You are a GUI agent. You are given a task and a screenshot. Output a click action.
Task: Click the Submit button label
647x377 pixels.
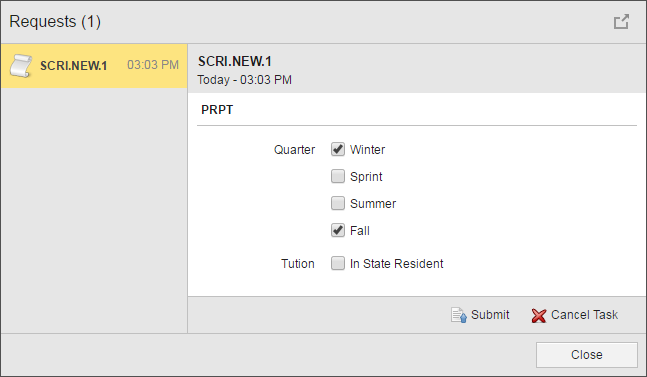click(490, 315)
